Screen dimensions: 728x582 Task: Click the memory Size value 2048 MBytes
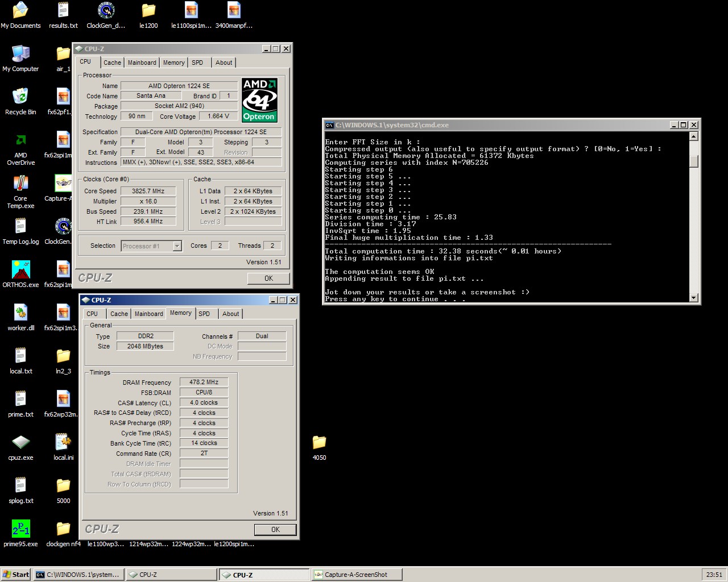tap(145, 347)
